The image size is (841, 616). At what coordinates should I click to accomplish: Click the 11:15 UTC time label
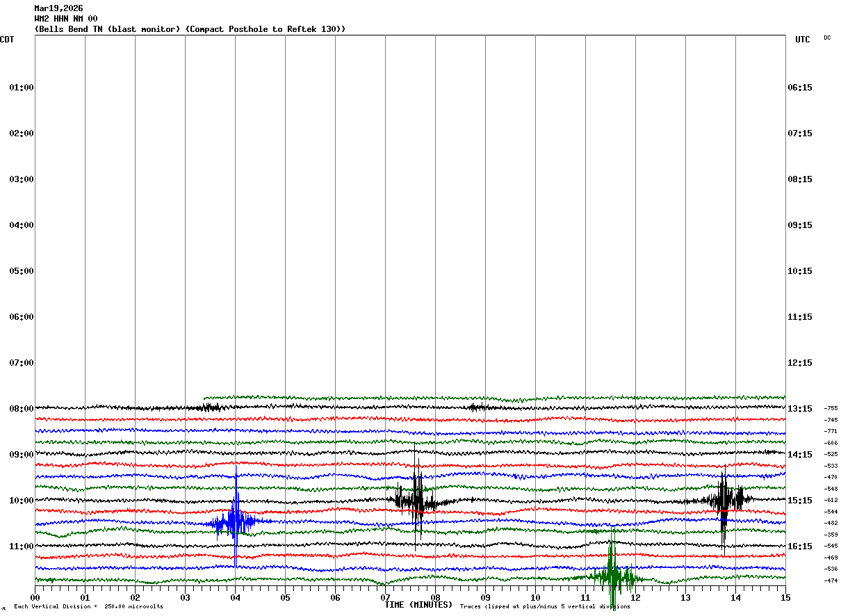800,317
